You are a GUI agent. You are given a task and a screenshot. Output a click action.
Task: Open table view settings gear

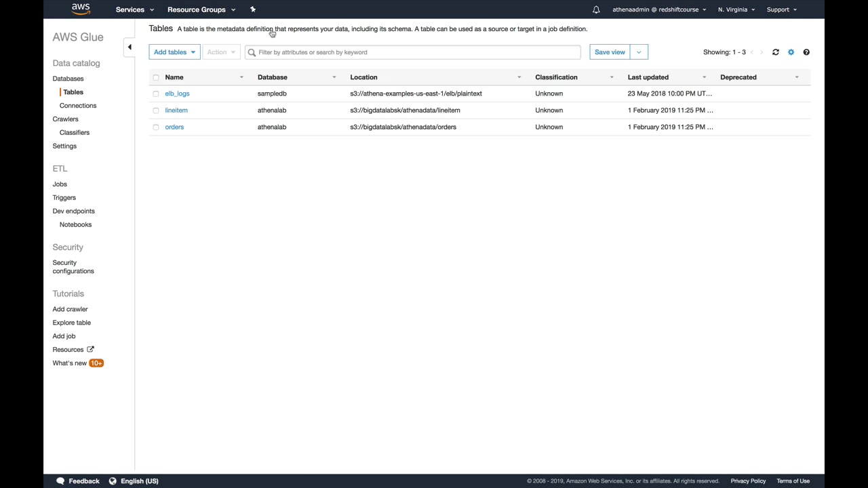791,52
